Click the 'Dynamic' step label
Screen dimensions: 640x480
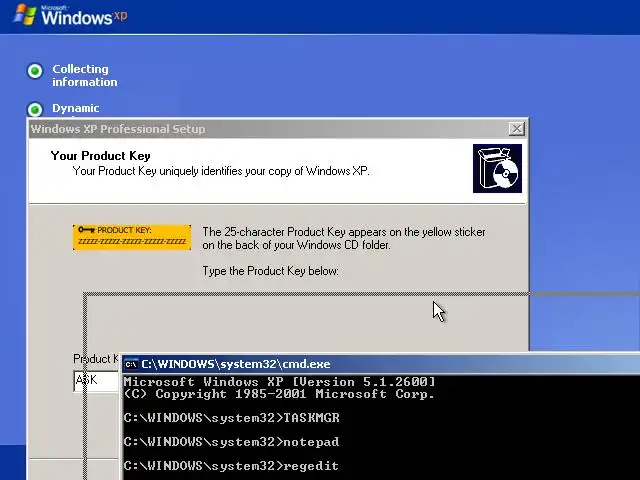click(76, 108)
